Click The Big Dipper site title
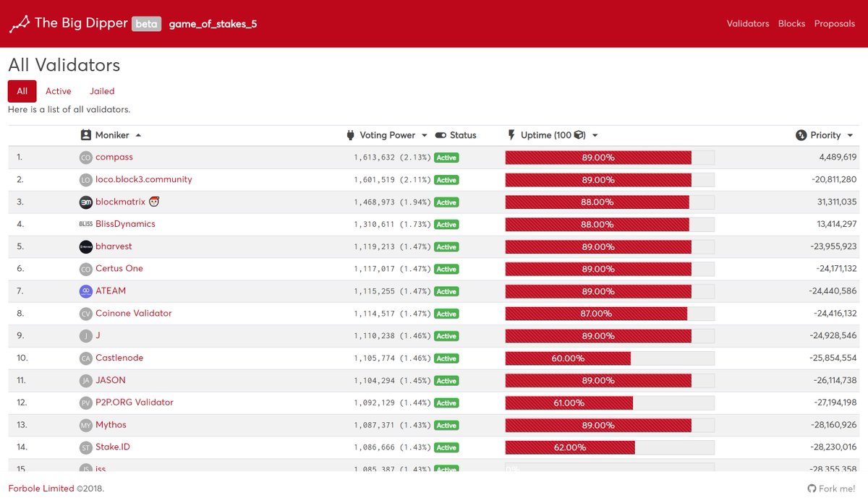 (x=81, y=23)
